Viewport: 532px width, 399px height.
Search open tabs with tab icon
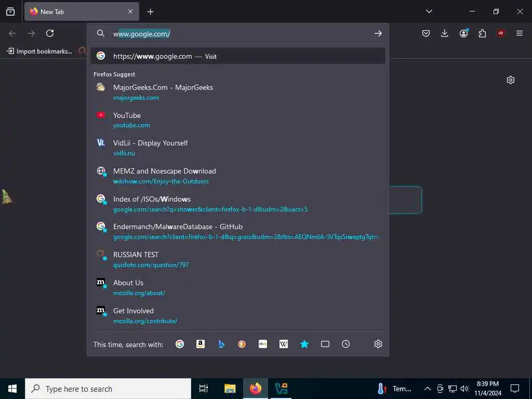coord(325,344)
